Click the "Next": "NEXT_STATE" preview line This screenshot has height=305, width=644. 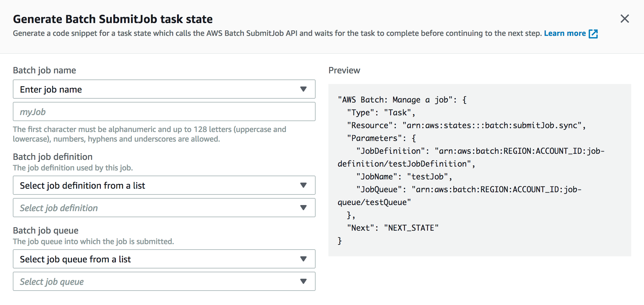tap(393, 228)
